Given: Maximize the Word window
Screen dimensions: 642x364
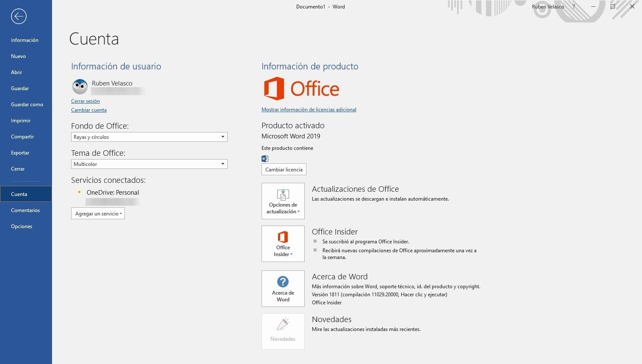Looking at the screenshot, I should tap(613, 7).
